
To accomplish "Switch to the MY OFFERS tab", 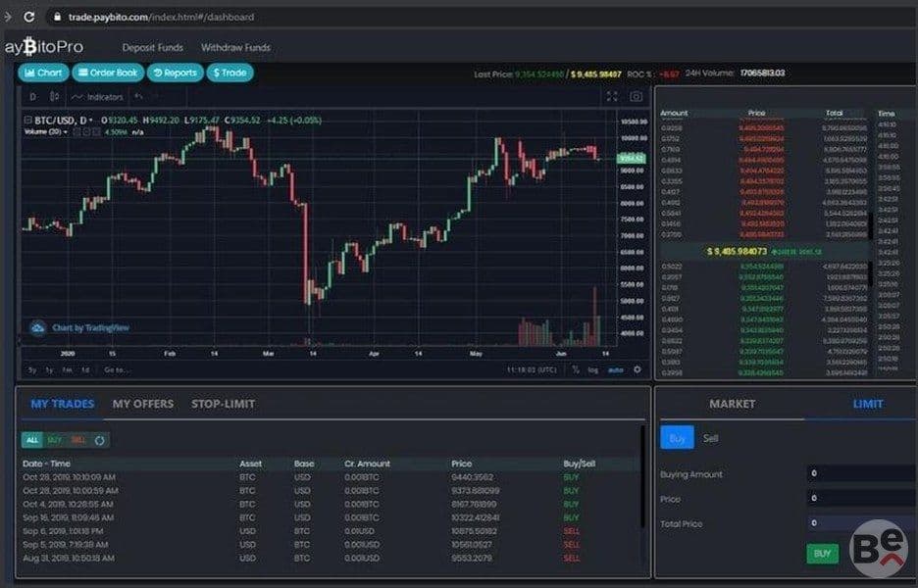I will coord(143,404).
